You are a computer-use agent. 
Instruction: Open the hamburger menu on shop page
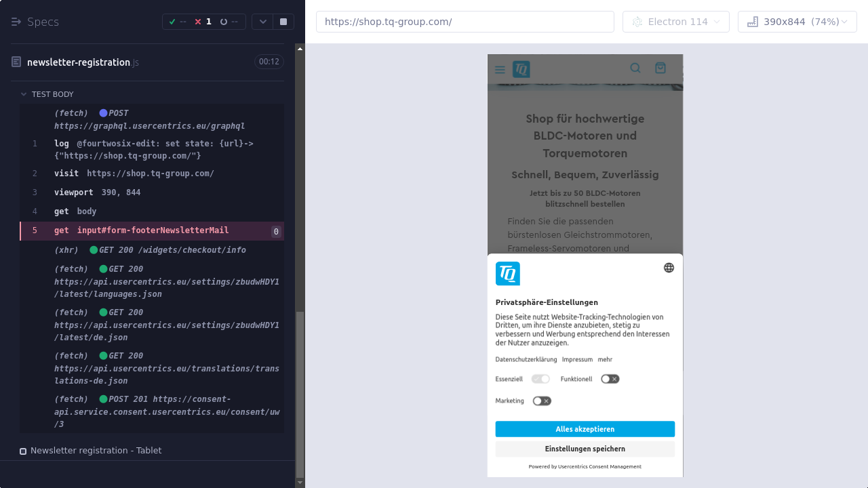tap(500, 69)
